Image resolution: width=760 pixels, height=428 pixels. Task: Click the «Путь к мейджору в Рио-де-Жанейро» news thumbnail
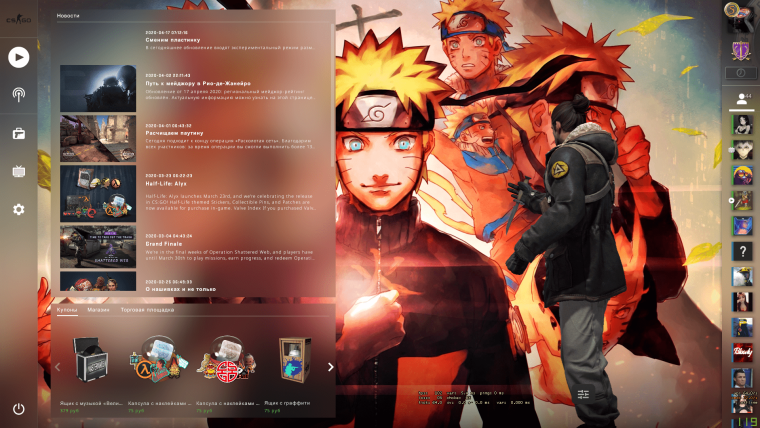97,88
